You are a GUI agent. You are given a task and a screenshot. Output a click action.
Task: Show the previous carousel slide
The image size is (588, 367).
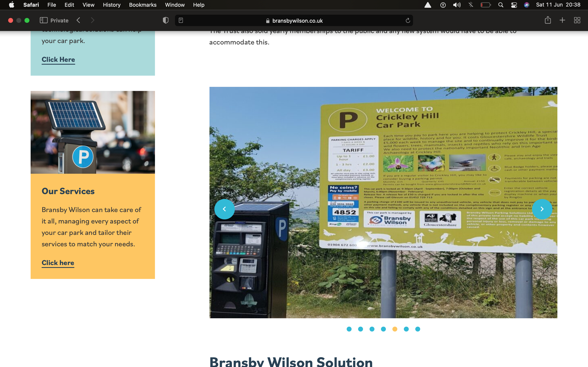coord(224,209)
